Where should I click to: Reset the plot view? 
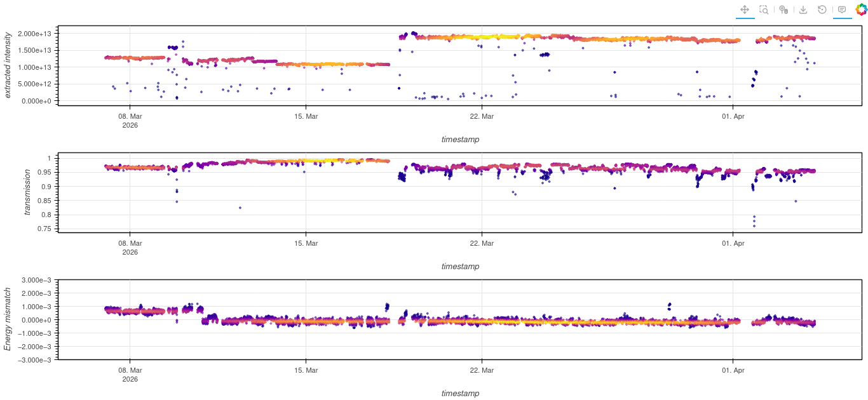pyautogui.click(x=822, y=10)
